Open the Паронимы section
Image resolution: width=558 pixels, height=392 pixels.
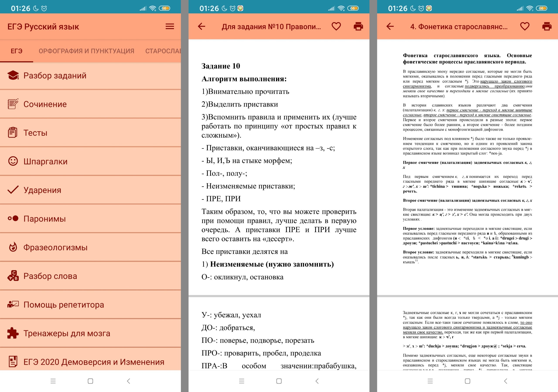point(90,218)
